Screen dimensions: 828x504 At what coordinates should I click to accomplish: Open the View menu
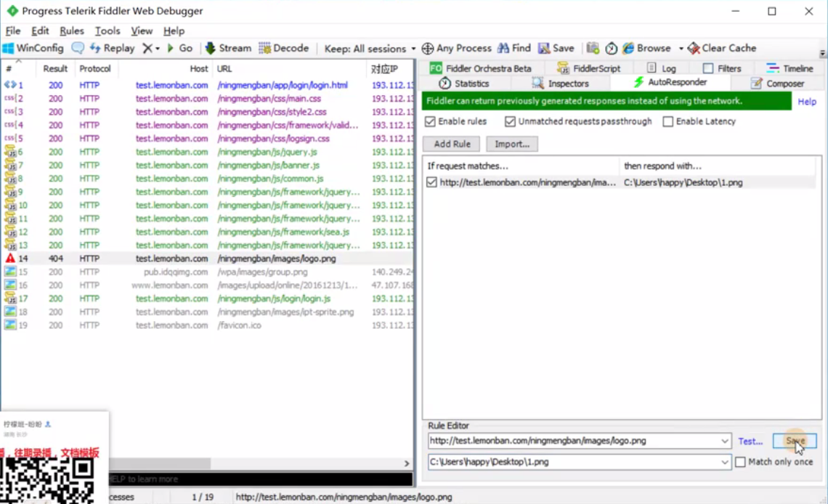point(142,31)
